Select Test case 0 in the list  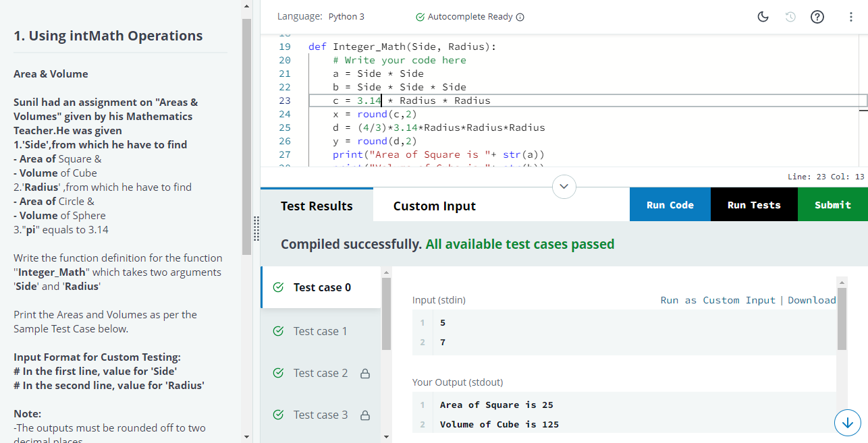(321, 287)
